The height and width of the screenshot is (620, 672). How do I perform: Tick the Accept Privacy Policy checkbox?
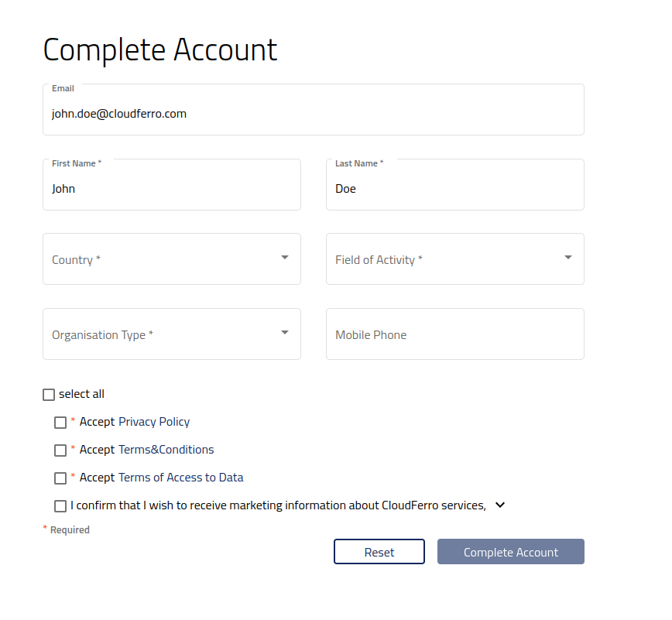60,423
